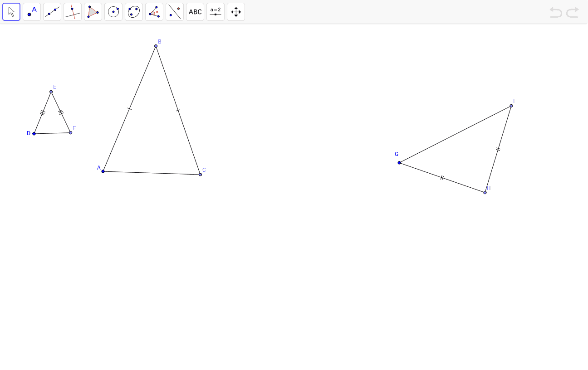The image size is (588, 370).
Task: Pick the Polygon tool
Action: point(93,12)
